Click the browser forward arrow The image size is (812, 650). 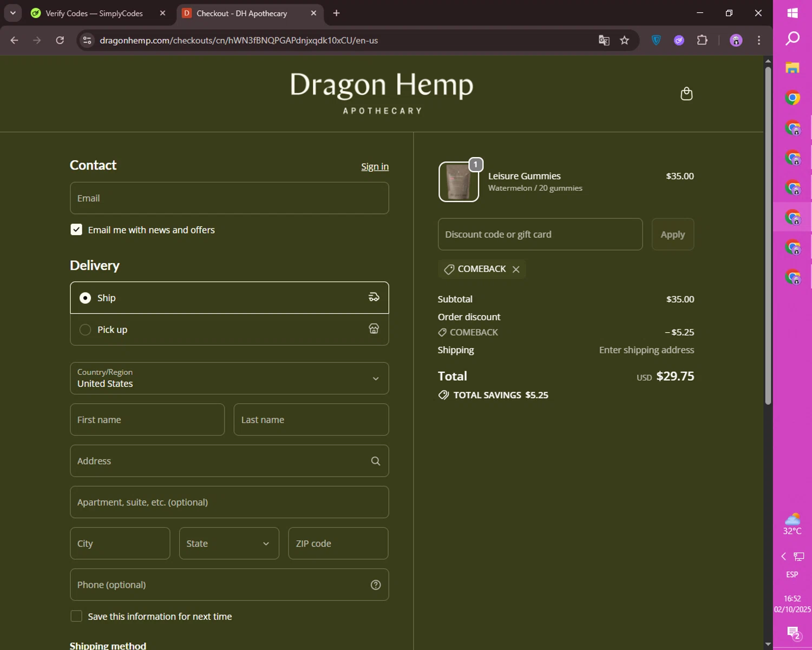coord(37,40)
